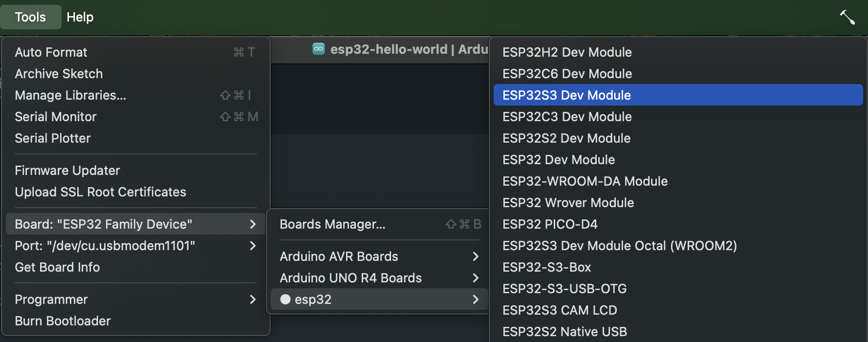Expand the Arduino AVR Boards submenu
This screenshot has height=342, width=868.
[x=380, y=256]
